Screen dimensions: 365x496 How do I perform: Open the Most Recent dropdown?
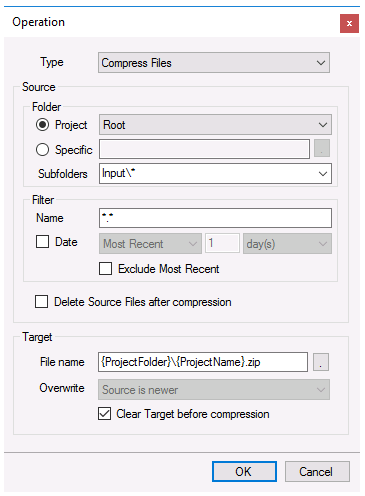(150, 244)
